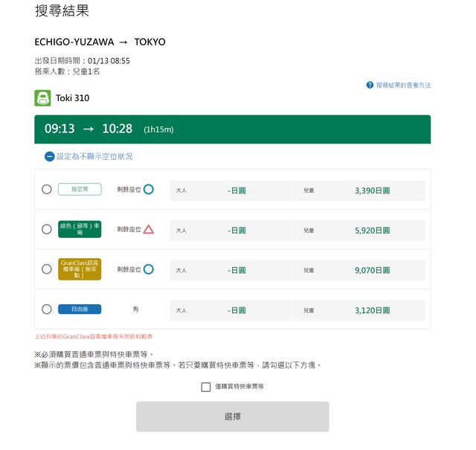This screenshot has height=450, width=476.
Task: Click the green Toki 310 train icon
Action: pos(42,97)
